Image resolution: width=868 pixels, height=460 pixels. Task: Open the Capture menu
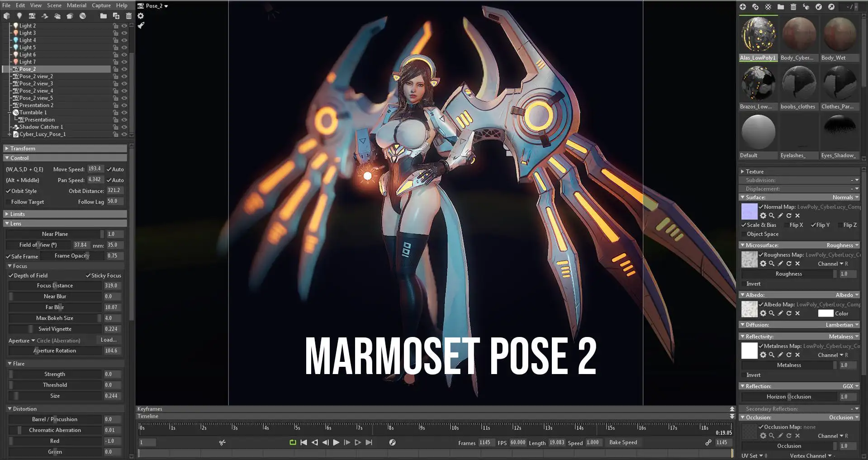coord(101,5)
